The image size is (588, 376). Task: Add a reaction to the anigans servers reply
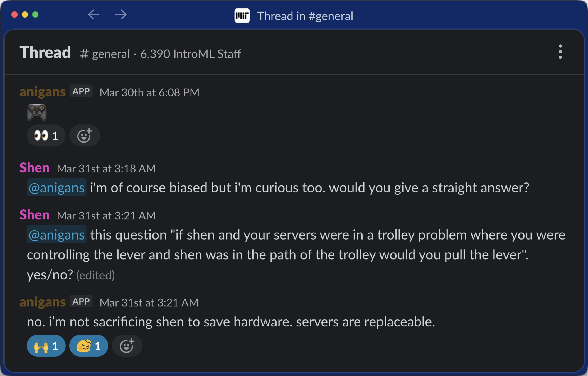(127, 346)
